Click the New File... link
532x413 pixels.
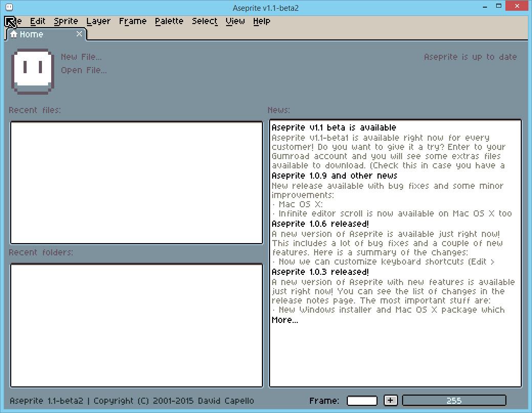click(81, 57)
